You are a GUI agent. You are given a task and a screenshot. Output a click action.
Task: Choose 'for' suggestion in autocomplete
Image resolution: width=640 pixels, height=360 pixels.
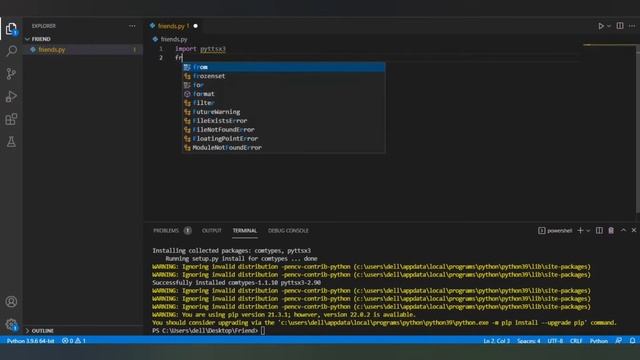[x=283, y=85]
